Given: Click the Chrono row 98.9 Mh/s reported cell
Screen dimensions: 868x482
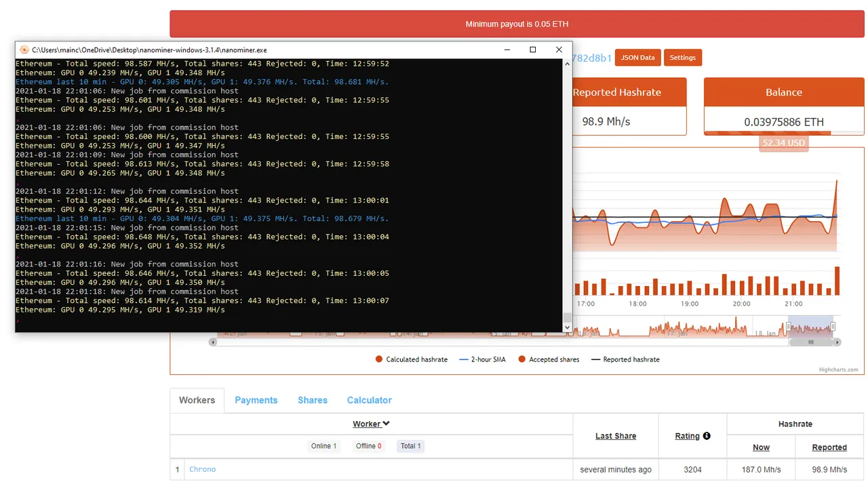Looking at the screenshot, I should point(829,469).
